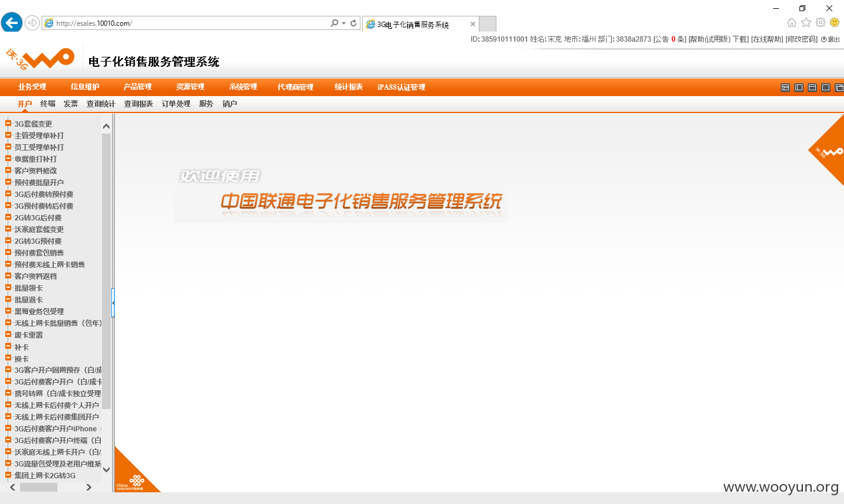This screenshot has width=844, height=504.
Task: Click the browser Back arrow button
Action: (x=12, y=23)
